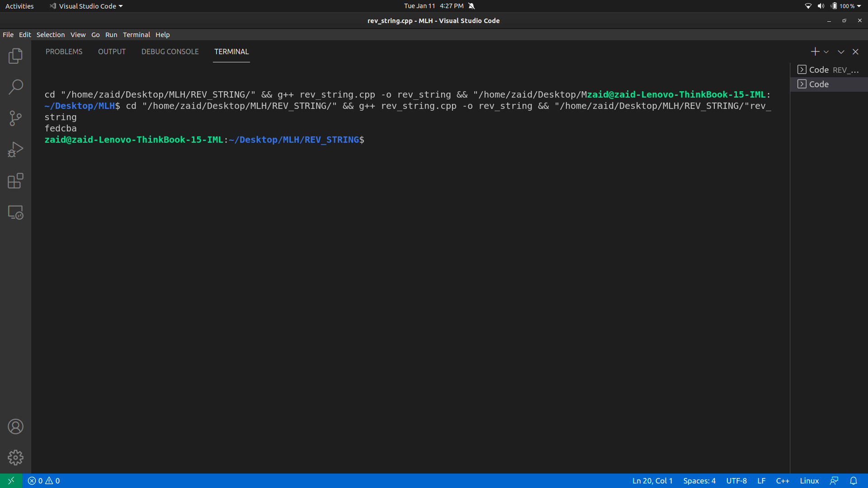
Task: Click the Spaces: 4 indentation button
Action: coord(699,481)
